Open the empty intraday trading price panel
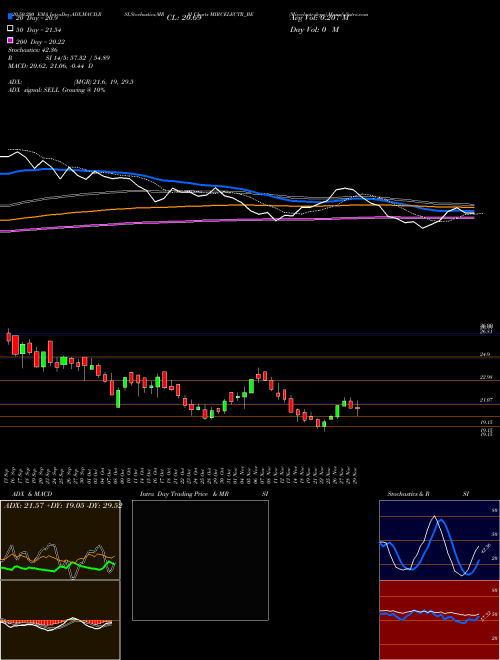This screenshot has width=500, height=660. pyautogui.click(x=200, y=560)
